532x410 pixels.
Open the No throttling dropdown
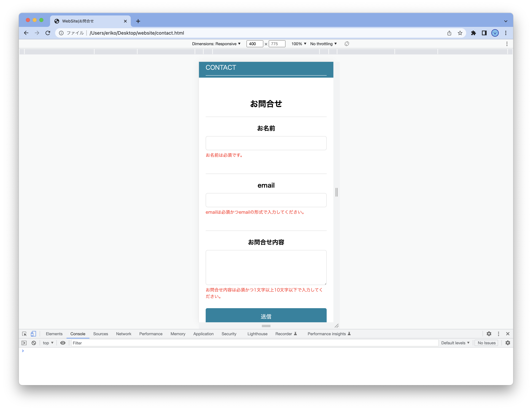click(x=323, y=44)
